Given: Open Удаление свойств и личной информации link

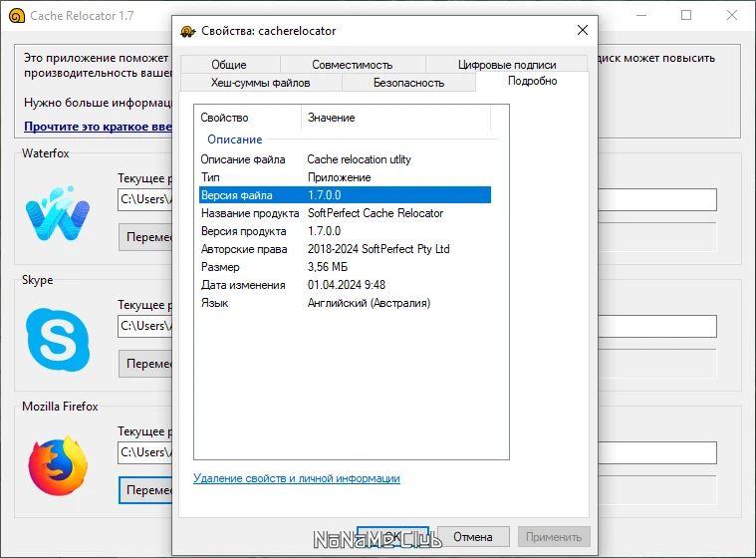Looking at the screenshot, I should [297, 478].
